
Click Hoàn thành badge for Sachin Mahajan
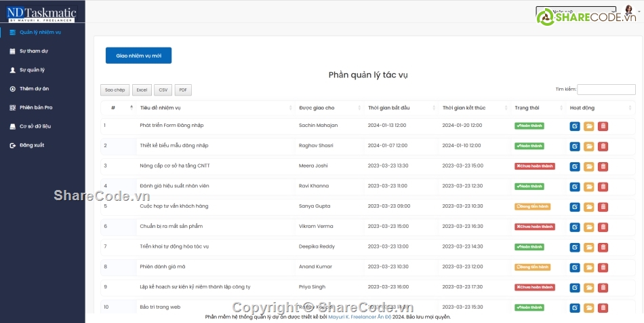[x=529, y=126]
